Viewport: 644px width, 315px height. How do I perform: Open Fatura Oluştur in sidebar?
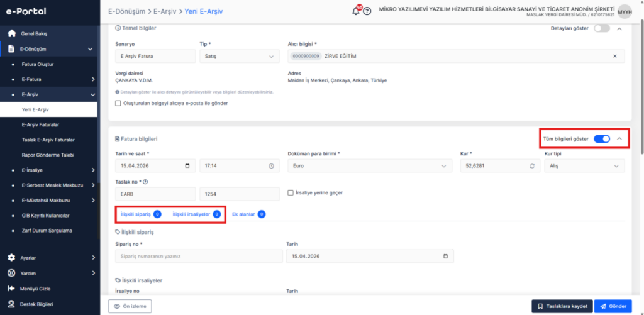(x=38, y=64)
